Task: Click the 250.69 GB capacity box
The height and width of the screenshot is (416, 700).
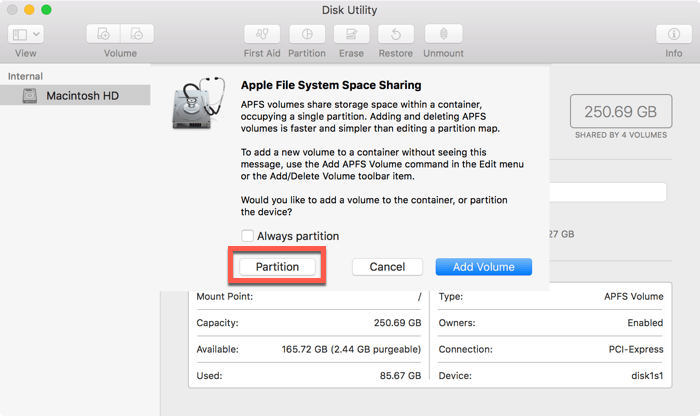Action: (x=621, y=111)
